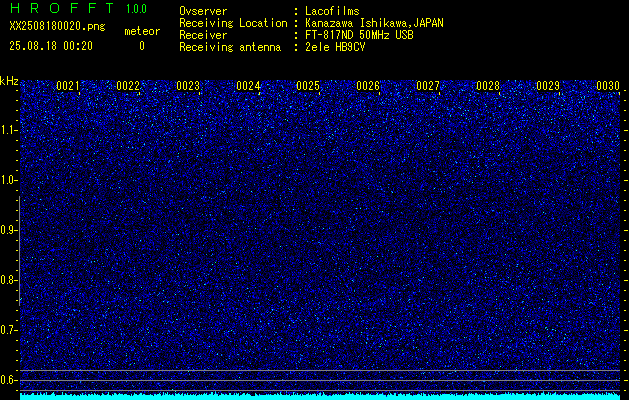Click the 0.6 kHz axis label

tap(8, 380)
